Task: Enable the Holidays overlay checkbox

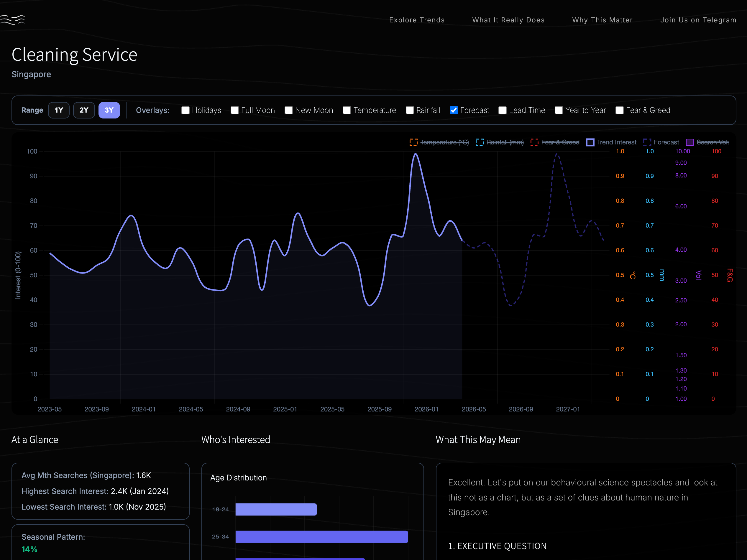Action: coord(185,110)
